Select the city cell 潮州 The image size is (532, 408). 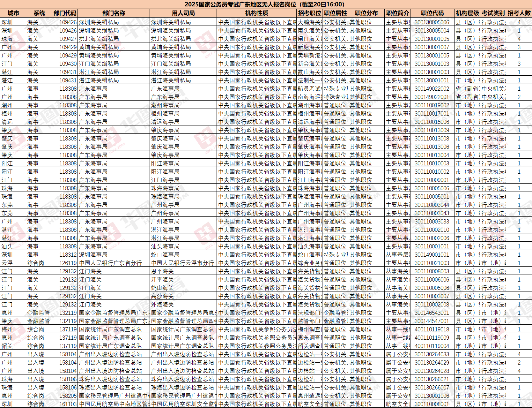tap(13, 105)
